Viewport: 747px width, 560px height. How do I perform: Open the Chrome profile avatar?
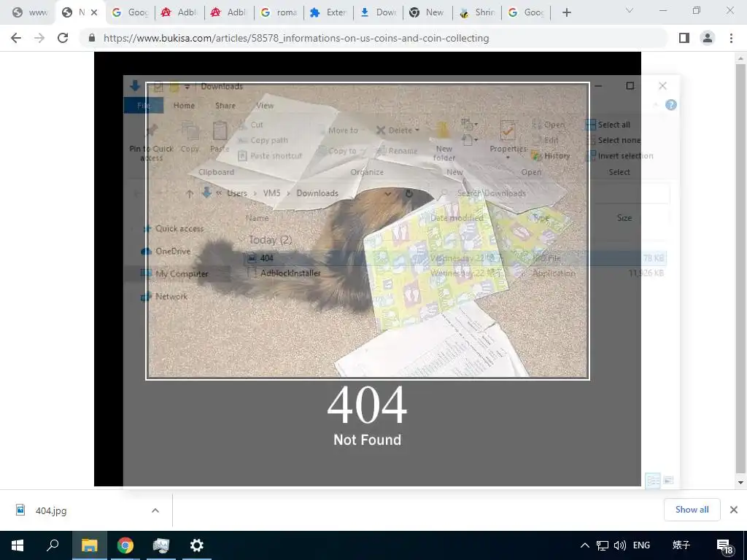point(708,38)
